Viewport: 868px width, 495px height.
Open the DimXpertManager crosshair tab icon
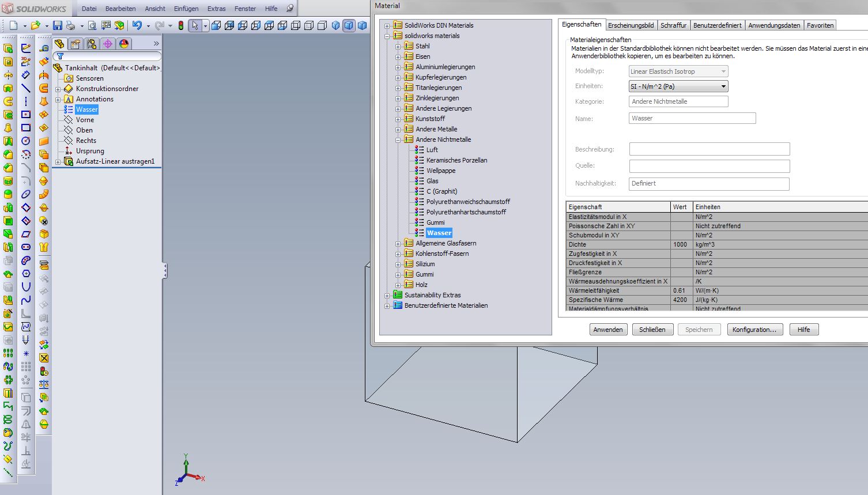pyautogui.click(x=108, y=44)
